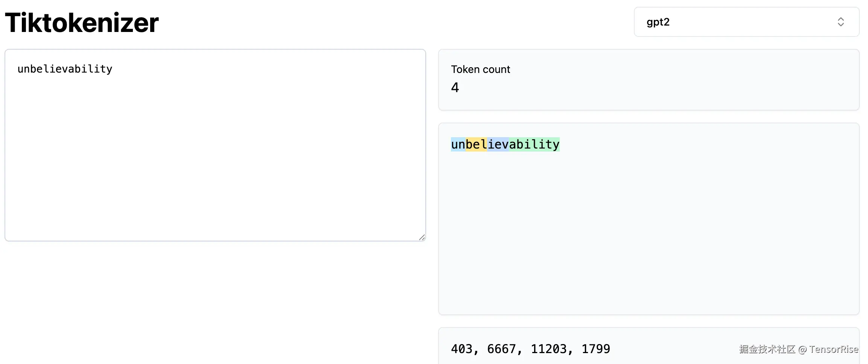
Task: Select the green 'ability' token highlight
Action: point(534,144)
